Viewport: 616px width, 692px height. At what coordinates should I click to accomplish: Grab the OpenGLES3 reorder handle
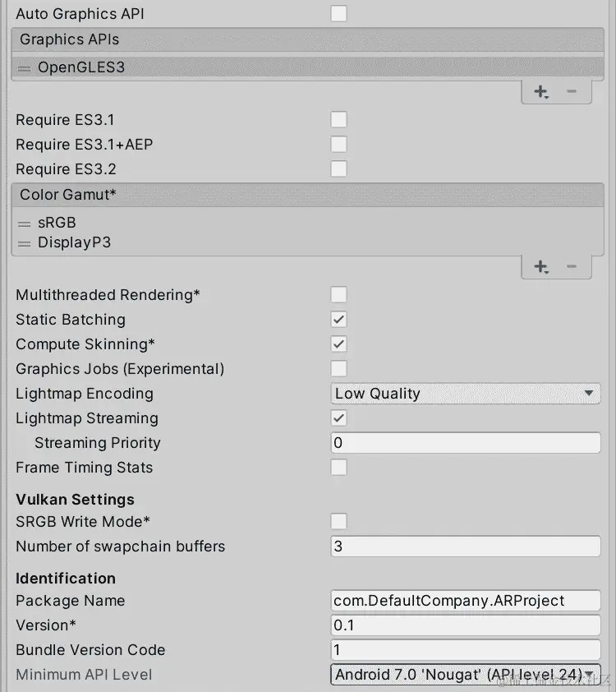tap(25, 68)
